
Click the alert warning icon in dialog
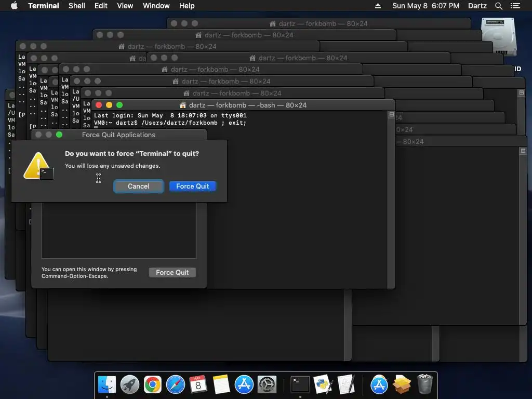38,166
